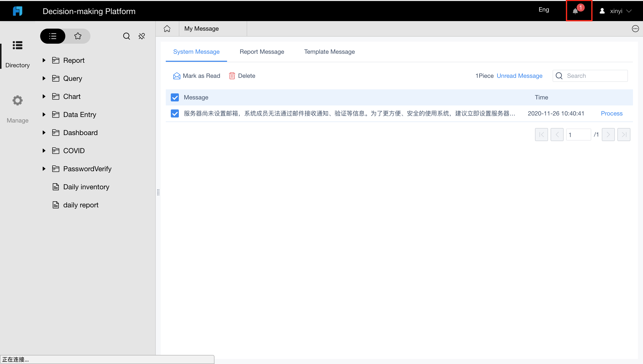This screenshot has height=364, width=643.
Task: Open the notification bell icon
Action: [575, 11]
